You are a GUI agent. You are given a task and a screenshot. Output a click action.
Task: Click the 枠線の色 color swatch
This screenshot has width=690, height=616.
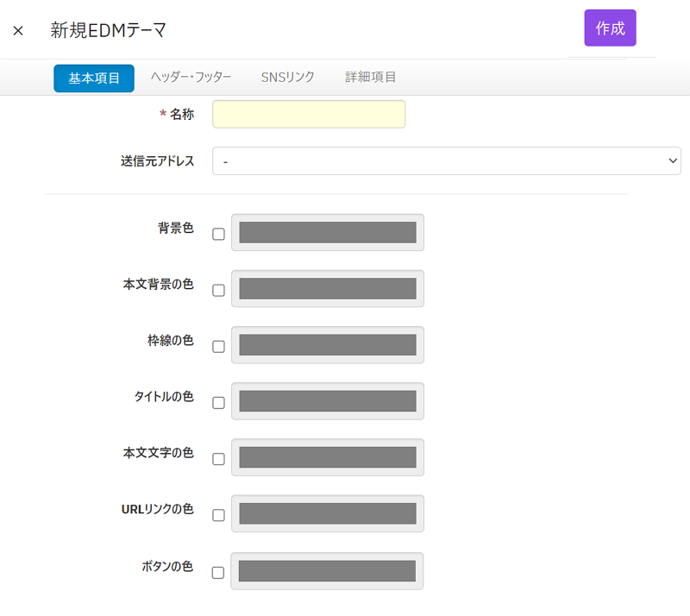328,344
